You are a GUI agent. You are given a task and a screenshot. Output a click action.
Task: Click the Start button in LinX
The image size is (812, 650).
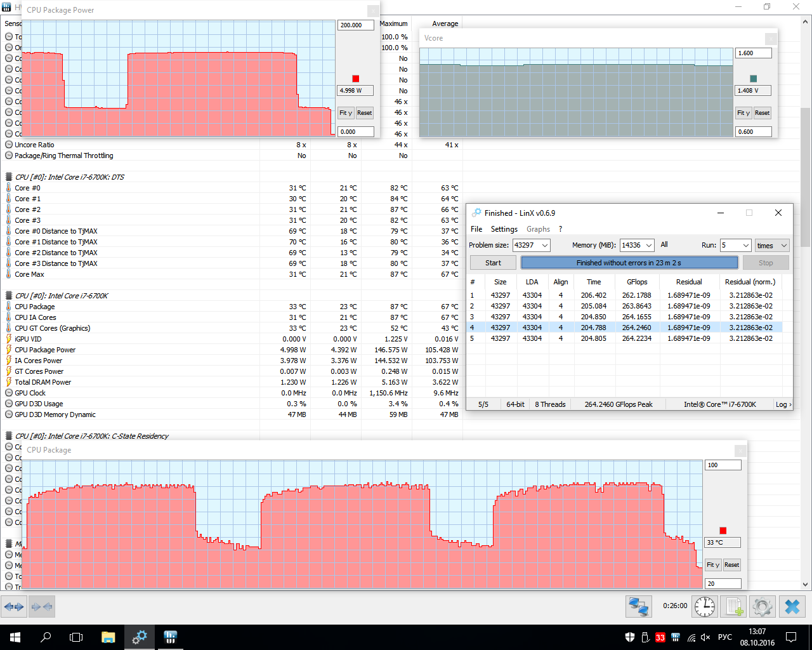[x=493, y=263]
